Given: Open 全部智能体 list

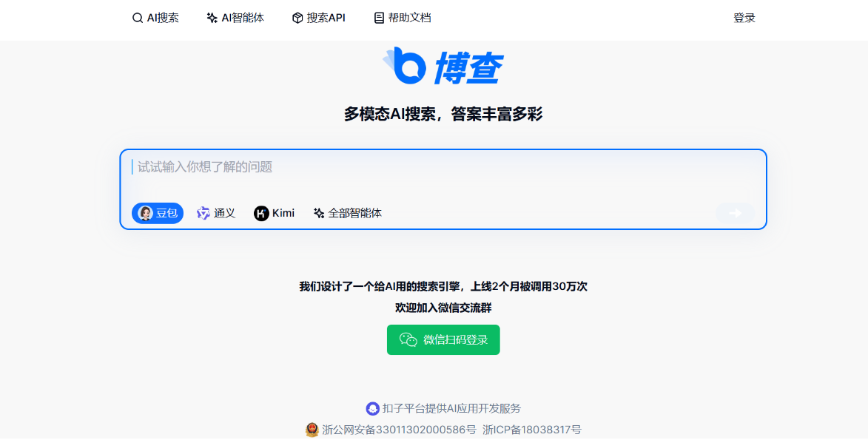Looking at the screenshot, I should tap(348, 213).
